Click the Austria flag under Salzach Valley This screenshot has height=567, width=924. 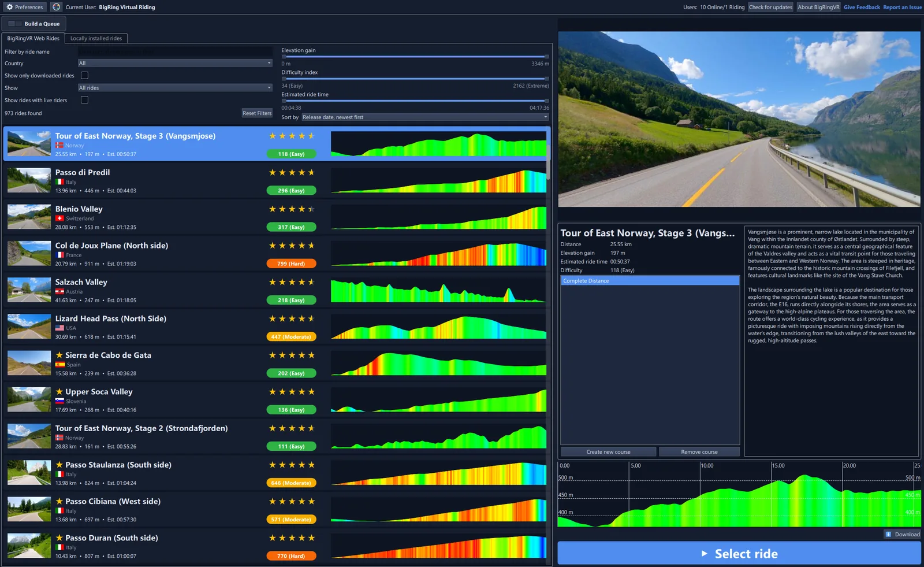pyautogui.click(x=59, y=291)
